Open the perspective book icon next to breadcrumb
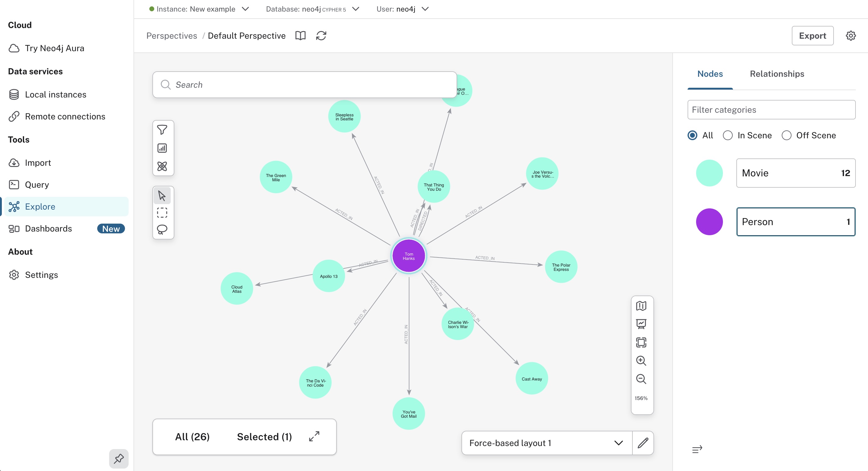Image resolution: width=868 pixels, height=471 pixels. pos(300,35)
